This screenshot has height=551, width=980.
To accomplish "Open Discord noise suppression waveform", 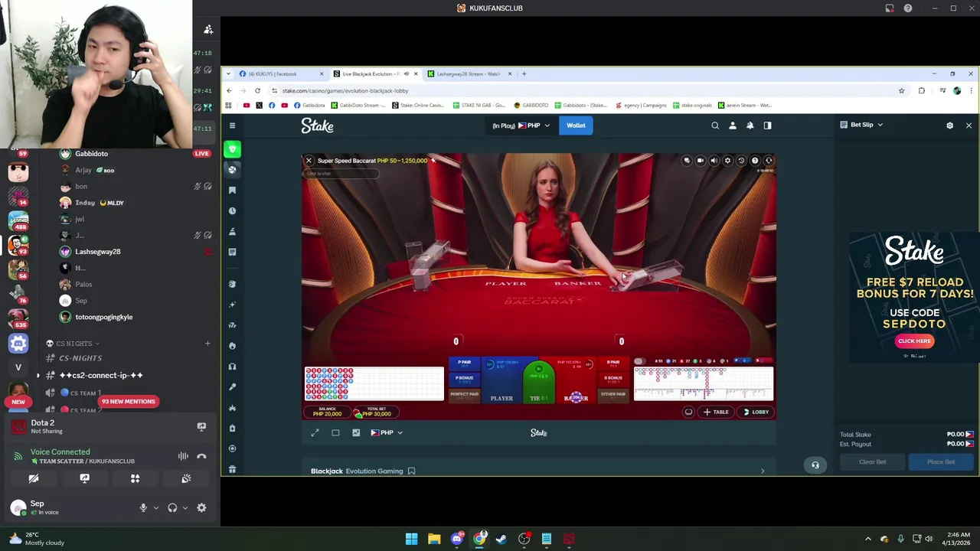I will pos(183,456).
